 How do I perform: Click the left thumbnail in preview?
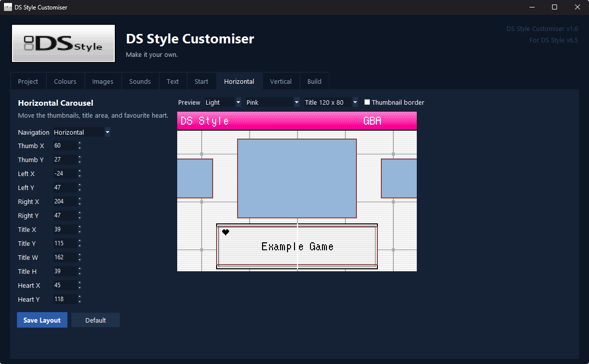pos(195,178)
